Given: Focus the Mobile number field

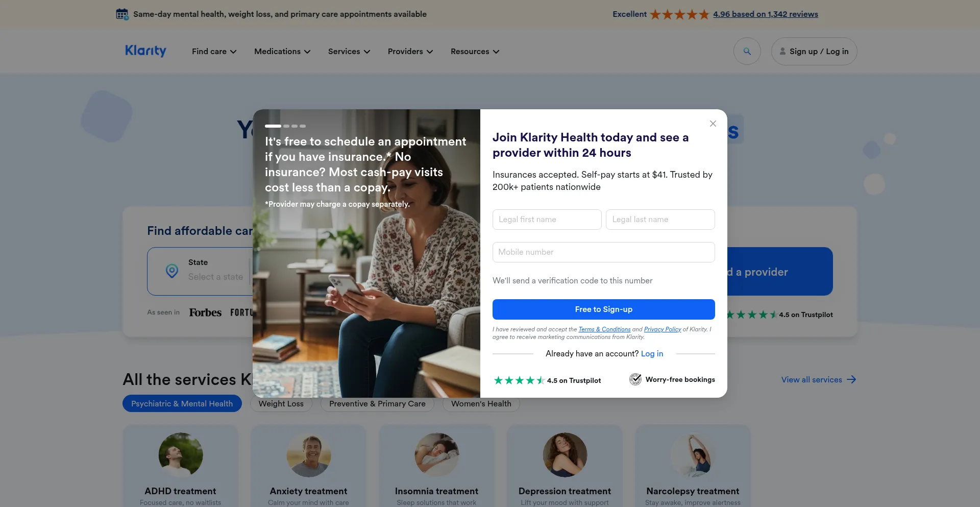Looking at the screenshot, I should (603, 252).
